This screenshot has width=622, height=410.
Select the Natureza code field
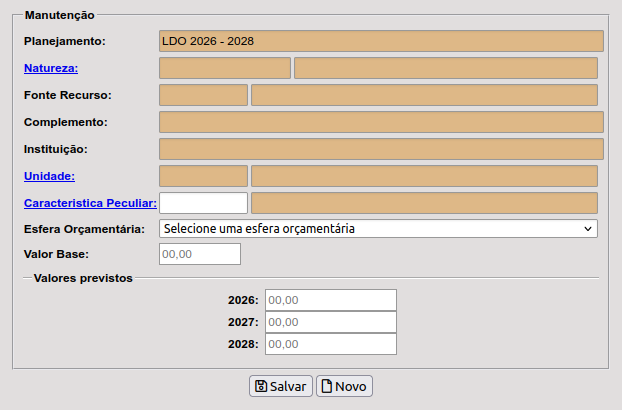pos(225,68)
